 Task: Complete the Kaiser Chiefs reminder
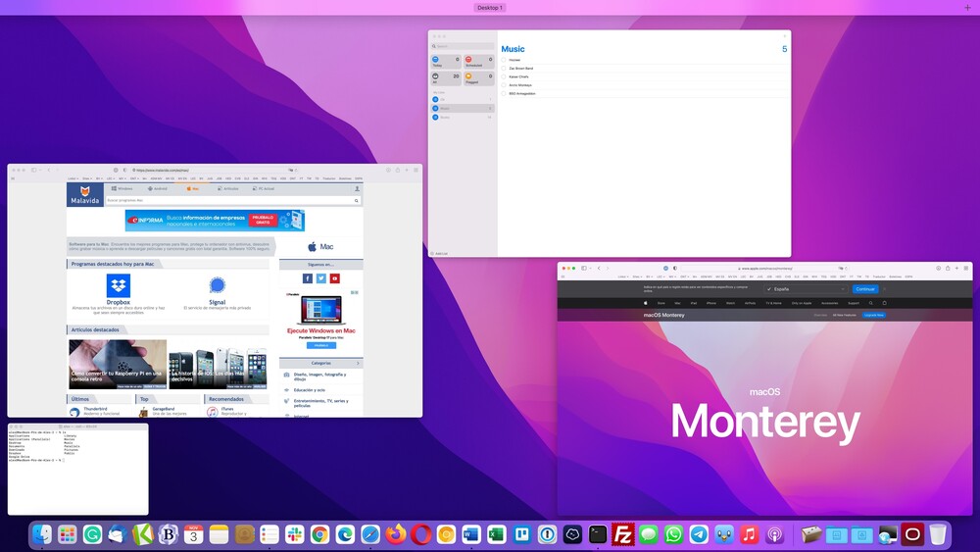click(x=504, y=76)
